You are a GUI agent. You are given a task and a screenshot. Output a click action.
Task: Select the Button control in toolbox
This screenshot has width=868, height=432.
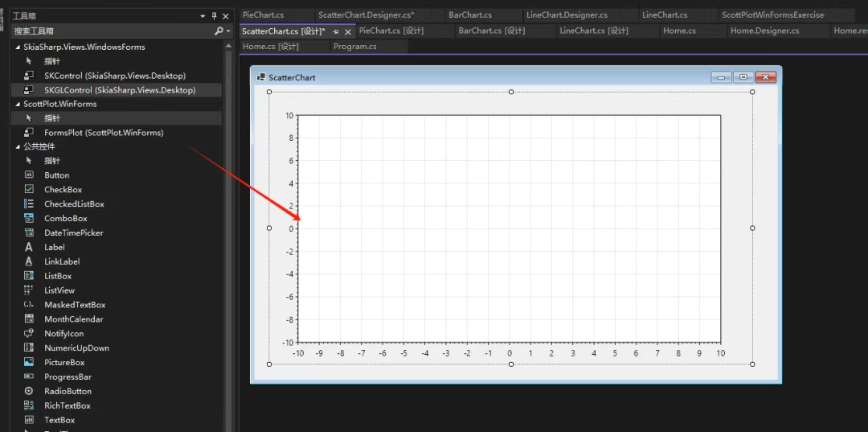56,175
